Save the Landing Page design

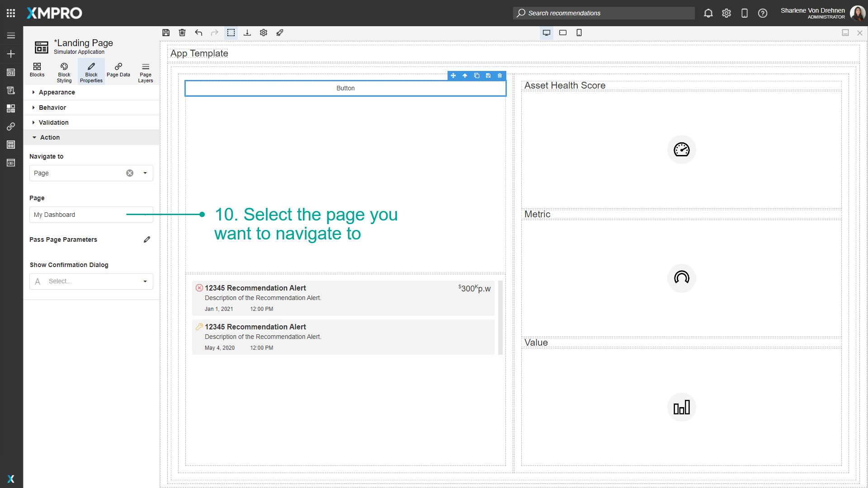(x=165, y=33)
